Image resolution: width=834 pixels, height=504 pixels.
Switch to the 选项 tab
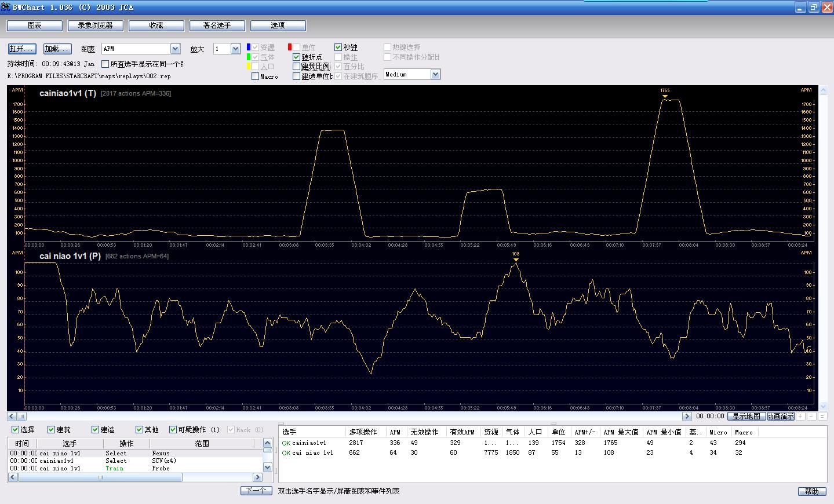pos(278,25)
